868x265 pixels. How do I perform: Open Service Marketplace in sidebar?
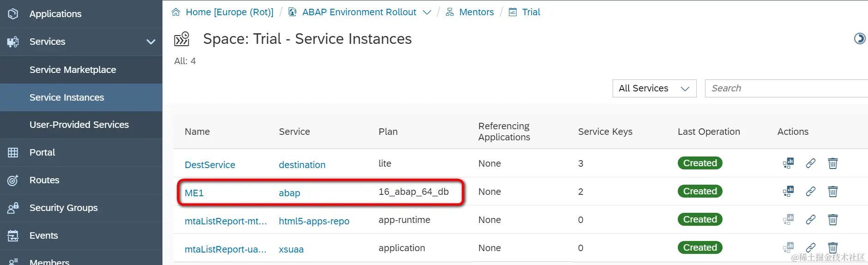72,70
